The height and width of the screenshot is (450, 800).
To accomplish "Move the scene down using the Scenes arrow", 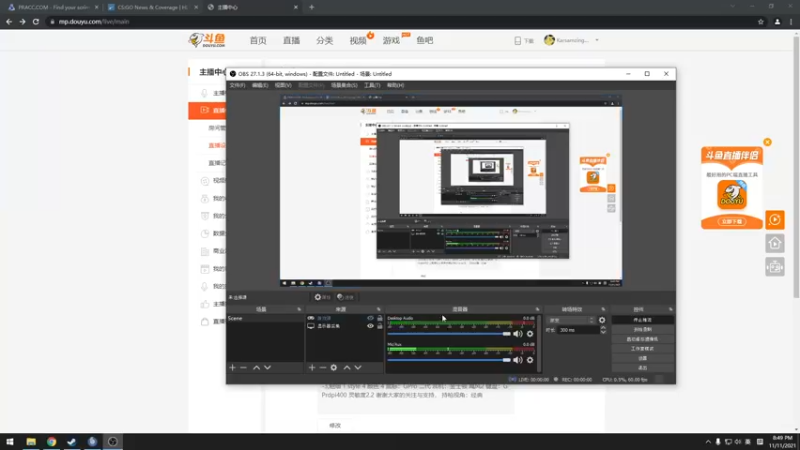I will coord(267,367).
